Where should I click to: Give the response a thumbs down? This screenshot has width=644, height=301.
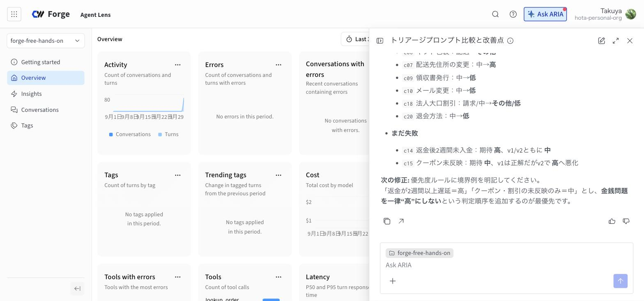pyautogui.click(x=626, y=221)
